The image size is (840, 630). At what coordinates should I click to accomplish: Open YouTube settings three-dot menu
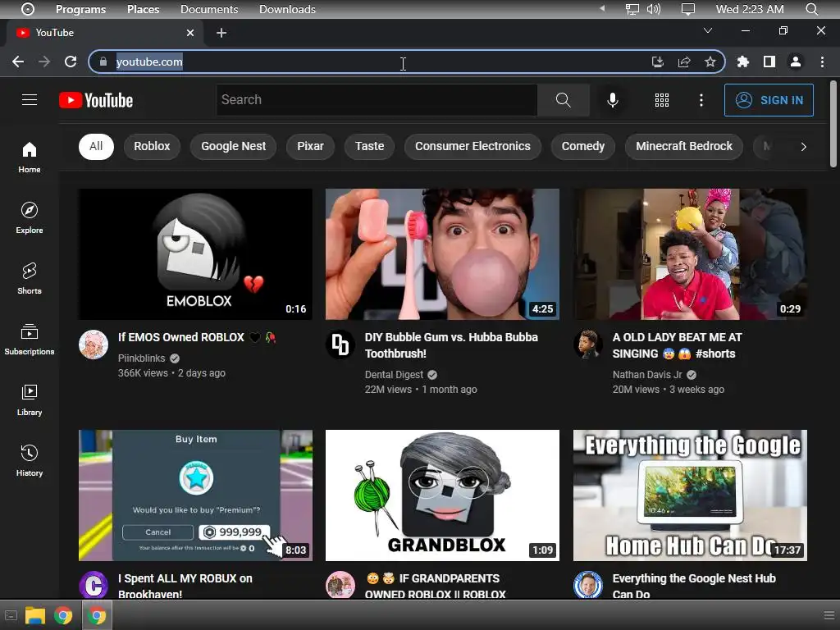point(701,100)
